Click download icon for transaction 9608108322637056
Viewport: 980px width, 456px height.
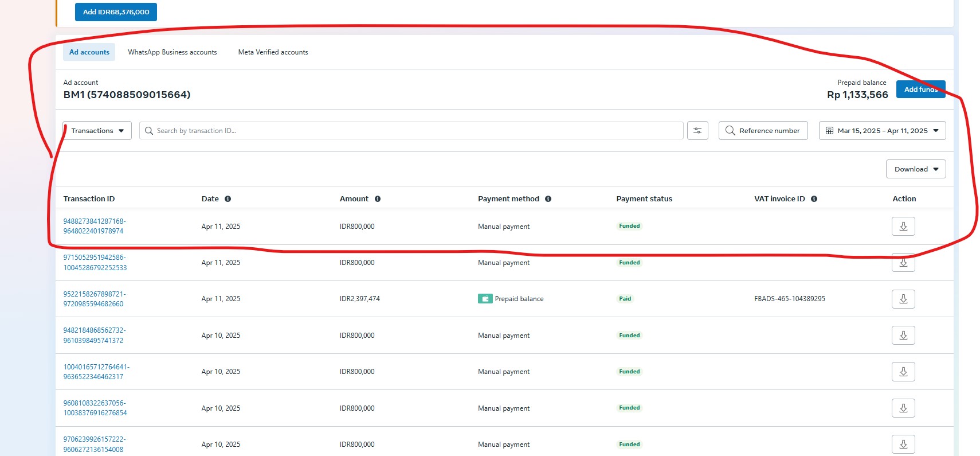coord(903,408)
